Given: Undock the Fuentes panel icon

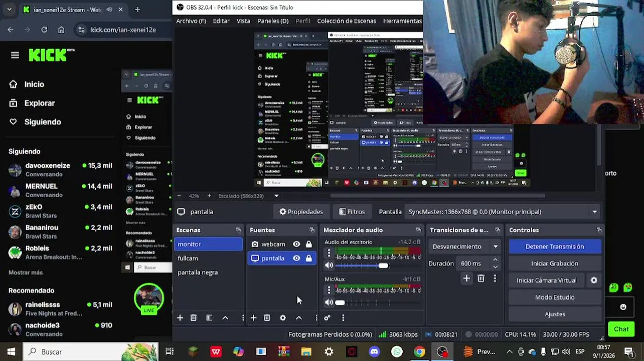Looking at the screenshot, I should (x=312, y=230).
